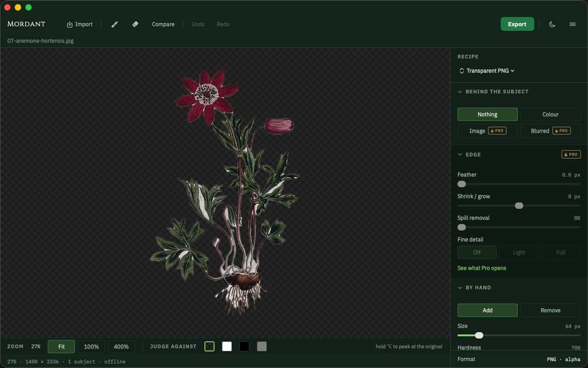Set zoom to 400%
Screen dimensions: 588x368
121,347
